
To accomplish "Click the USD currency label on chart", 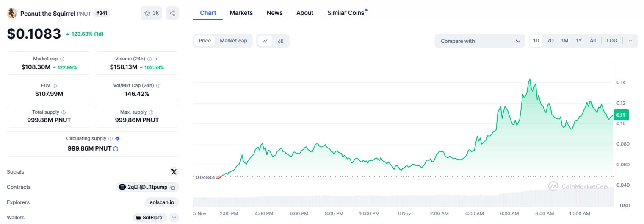I will [625, 206].
